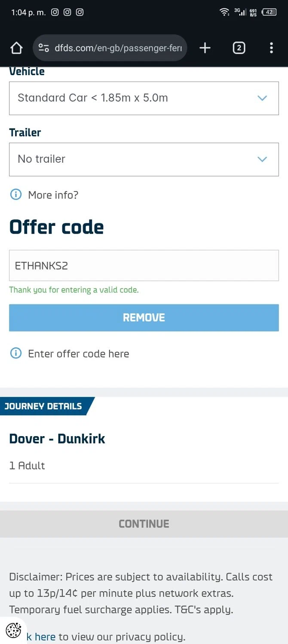
Task: Tap the site settings icon in address bar
Action: [x=43, y=48]
